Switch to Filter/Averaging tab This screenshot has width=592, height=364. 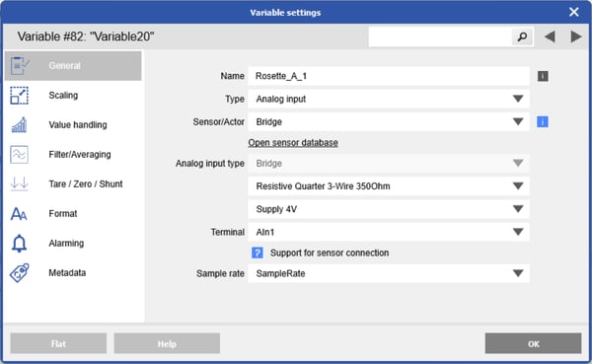point(73,155)
